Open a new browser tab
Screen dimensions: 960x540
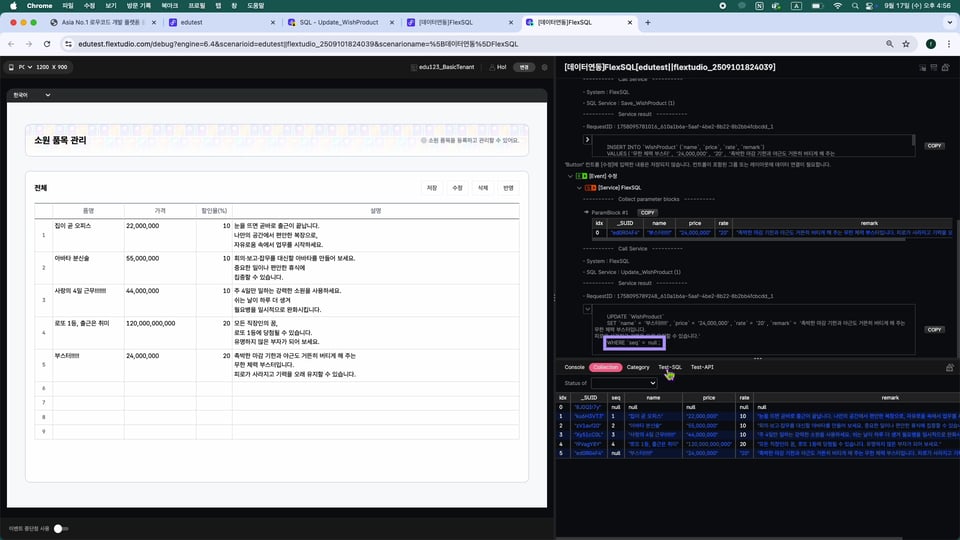pyautogui.click(x=648, y=23)
